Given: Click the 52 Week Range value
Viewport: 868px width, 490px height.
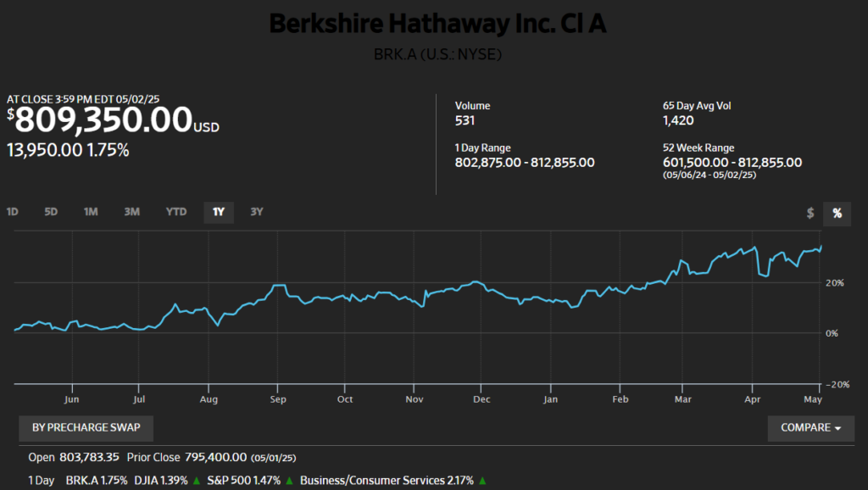Looking at the screenshot, I should pos(732,163).
